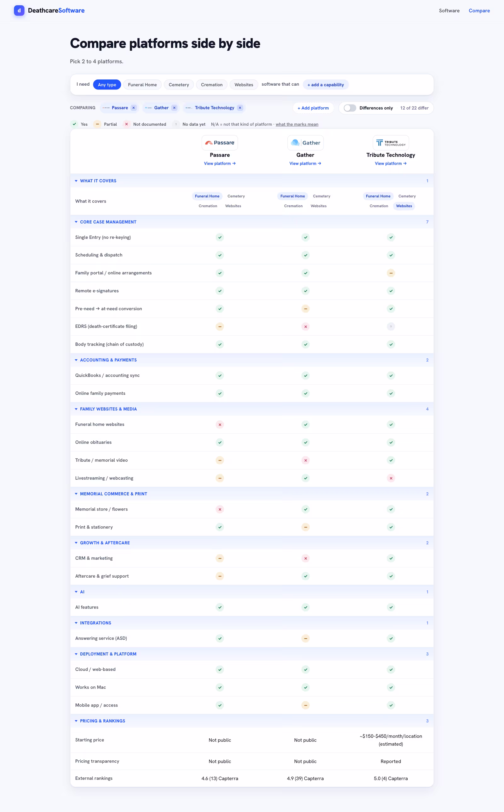Click Passare check icon for Single Entry row
The image size is (504, 812).
(x=220, y=237)
